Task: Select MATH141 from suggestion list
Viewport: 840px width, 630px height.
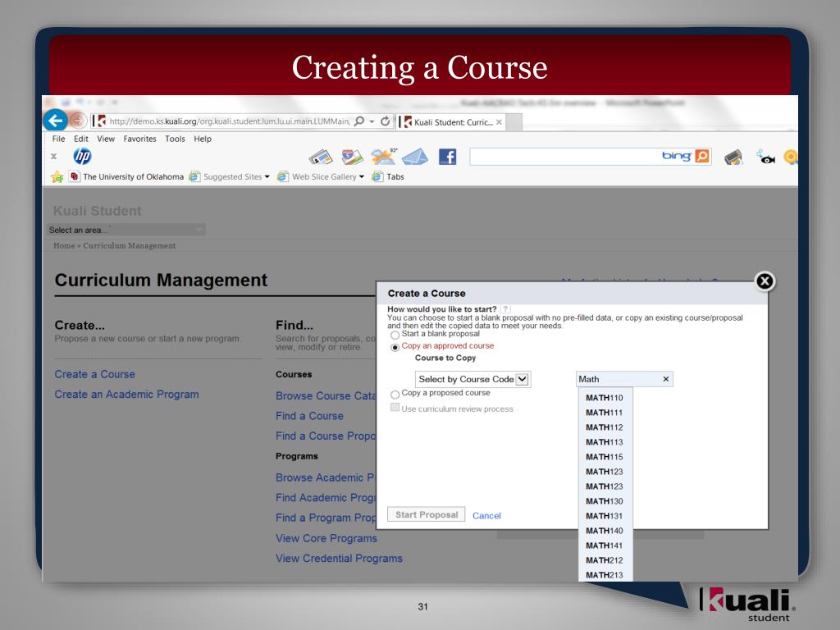Action: 605,546
